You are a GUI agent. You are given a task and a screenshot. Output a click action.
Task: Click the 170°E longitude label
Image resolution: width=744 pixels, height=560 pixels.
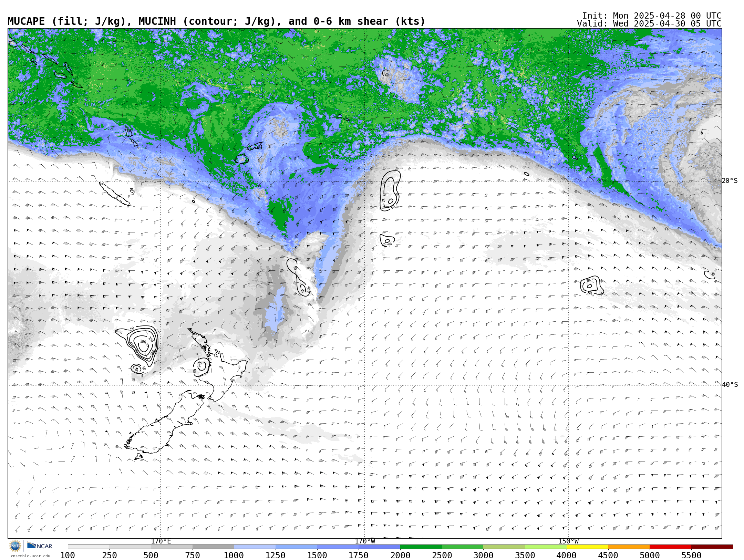[161, 541]
